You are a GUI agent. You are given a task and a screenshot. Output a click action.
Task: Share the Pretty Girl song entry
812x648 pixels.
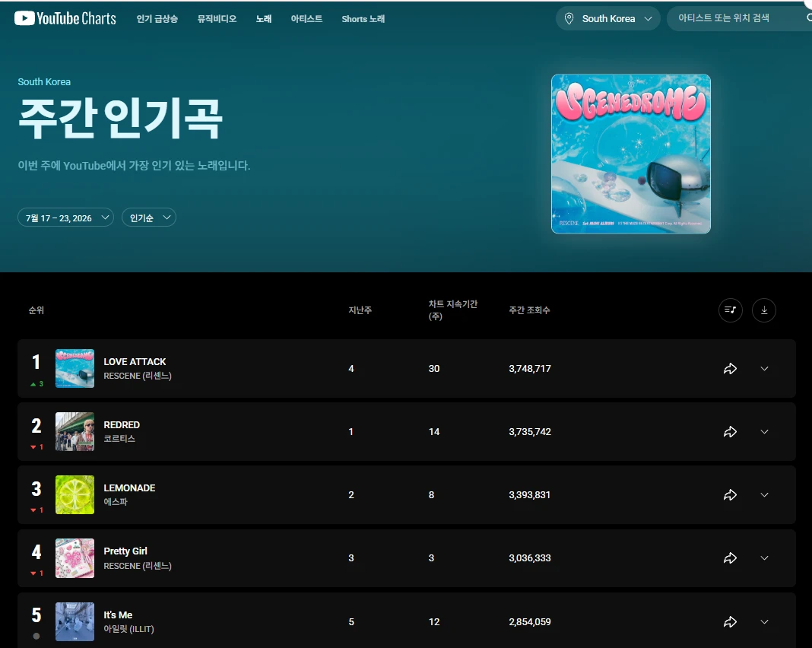click(730, 557)
